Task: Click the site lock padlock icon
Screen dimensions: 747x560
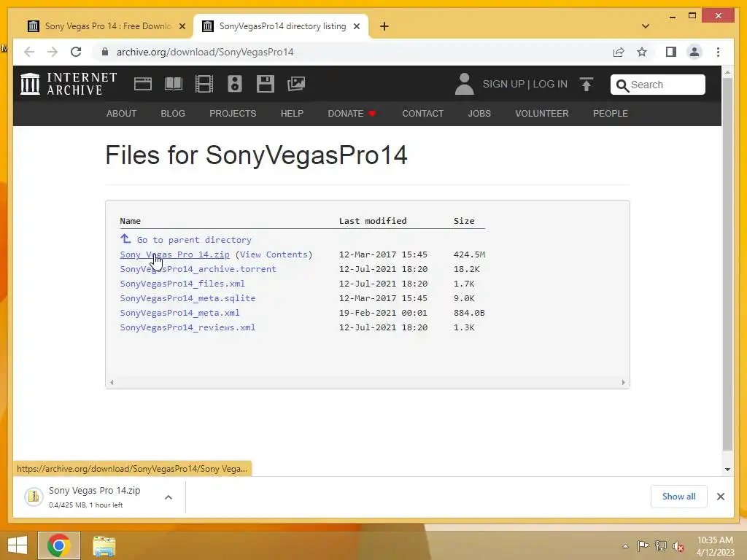Action: click(x=105, y=52)
